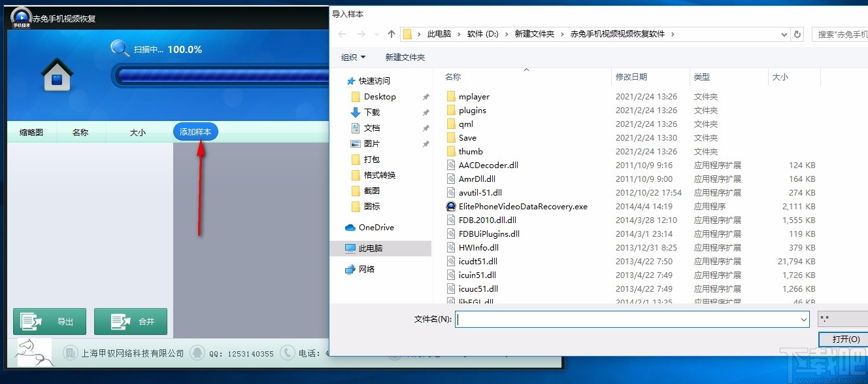The height and width of the screenshot is (384, 868).
Task: Go up one folder level
Action: pyautogui.click(x=392, y=33)
